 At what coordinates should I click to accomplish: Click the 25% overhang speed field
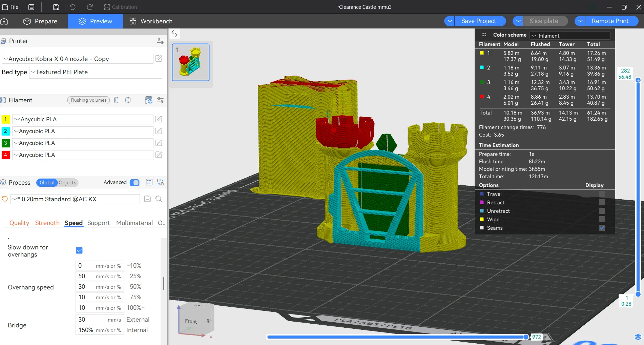click(x=100, y=276)
